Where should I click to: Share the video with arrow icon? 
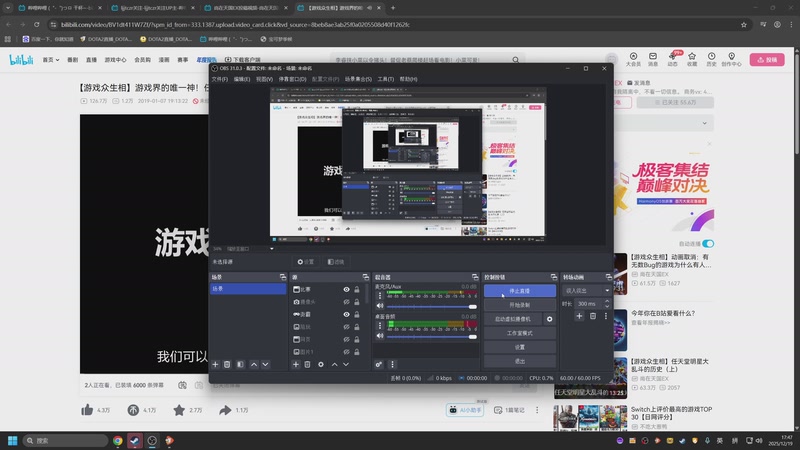tap(225, 410)
